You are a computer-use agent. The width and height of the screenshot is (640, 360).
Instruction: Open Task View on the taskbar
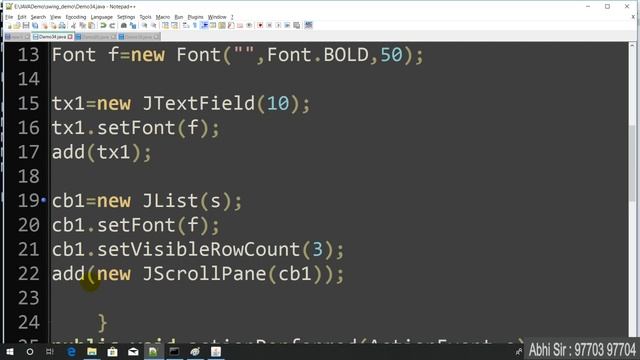(x=50, y=351)
